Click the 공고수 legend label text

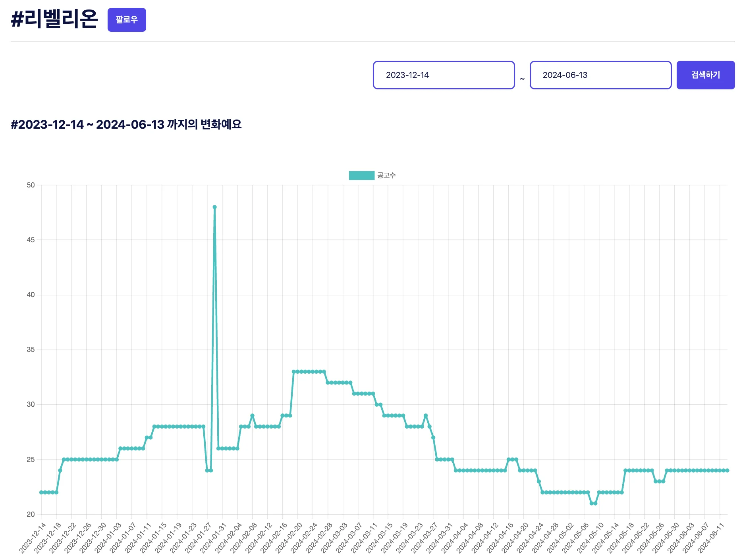tap(386, 176)
